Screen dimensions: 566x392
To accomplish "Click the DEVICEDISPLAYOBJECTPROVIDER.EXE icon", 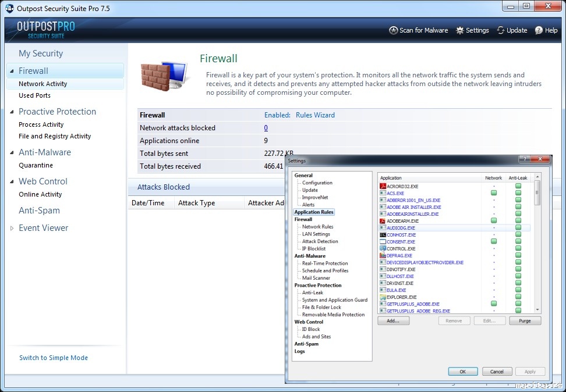I will [x=383, y=262].
